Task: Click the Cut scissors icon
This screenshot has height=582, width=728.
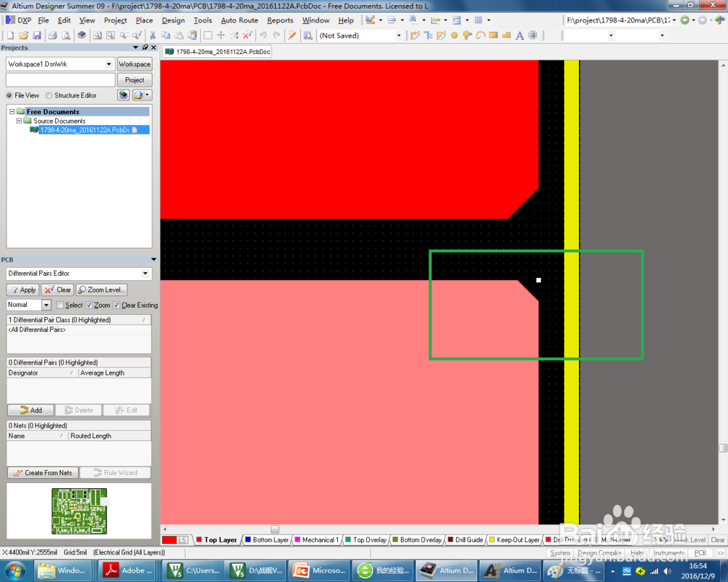Action: pos(152,35)
